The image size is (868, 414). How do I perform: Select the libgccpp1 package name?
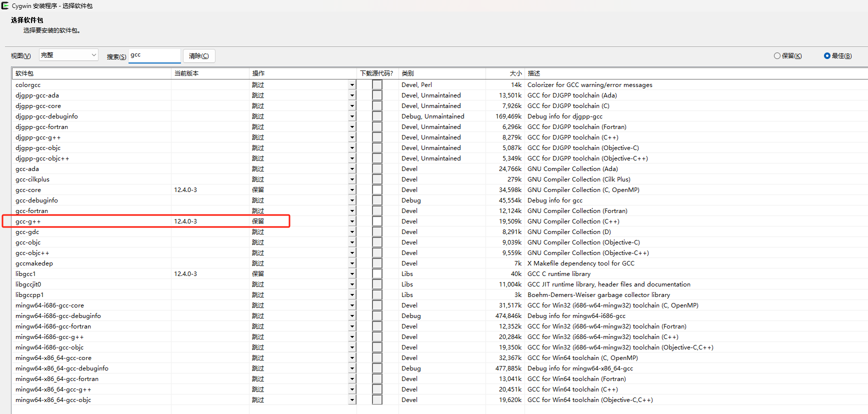click(29, 295)
